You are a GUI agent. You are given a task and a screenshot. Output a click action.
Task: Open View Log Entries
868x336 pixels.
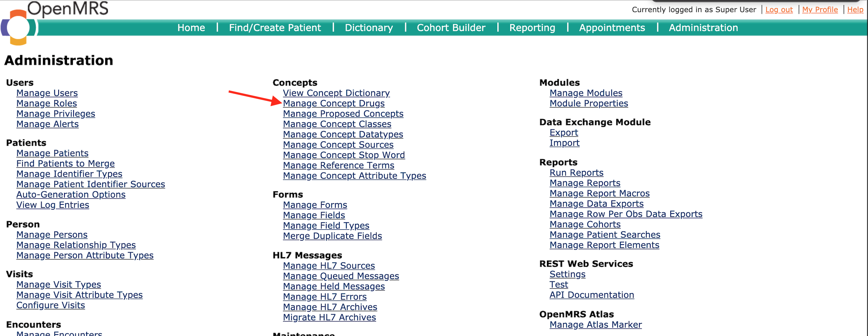click(53, 205)
